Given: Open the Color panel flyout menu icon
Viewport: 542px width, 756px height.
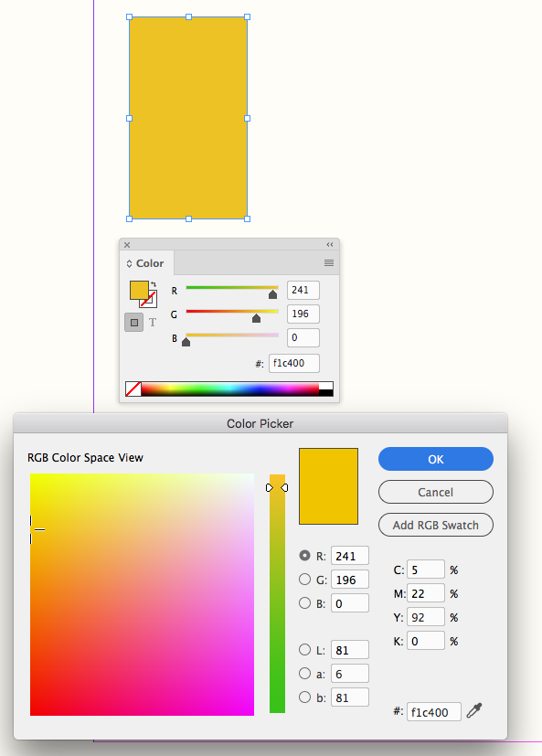Looking at the screenshot, I should pyautogui.click(x=328, y=263).
